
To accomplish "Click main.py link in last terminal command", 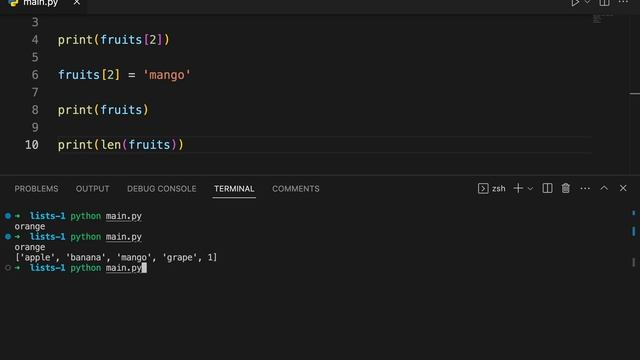I will (124, 268).
